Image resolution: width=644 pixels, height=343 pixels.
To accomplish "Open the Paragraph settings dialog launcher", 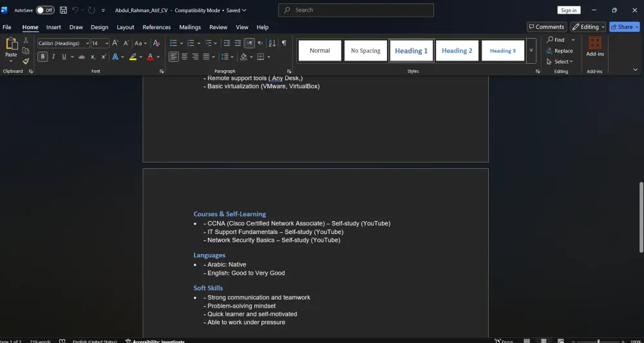I will (289, 72).
